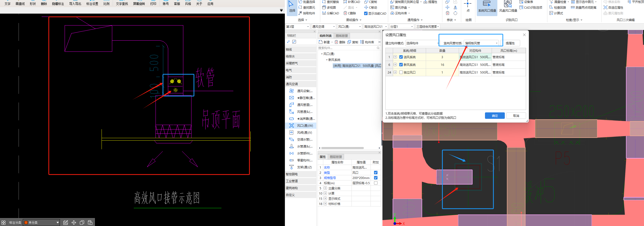Image resolution: width=644 pixels, height=226 pixels.
Task: Click the edit pencil icon in 导航栏
Action: point(294,42)
